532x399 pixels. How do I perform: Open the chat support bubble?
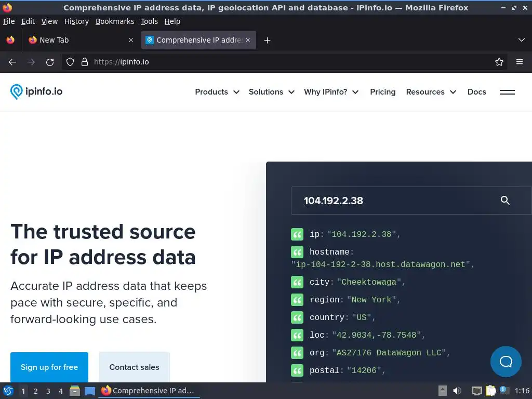click(506, 362)
